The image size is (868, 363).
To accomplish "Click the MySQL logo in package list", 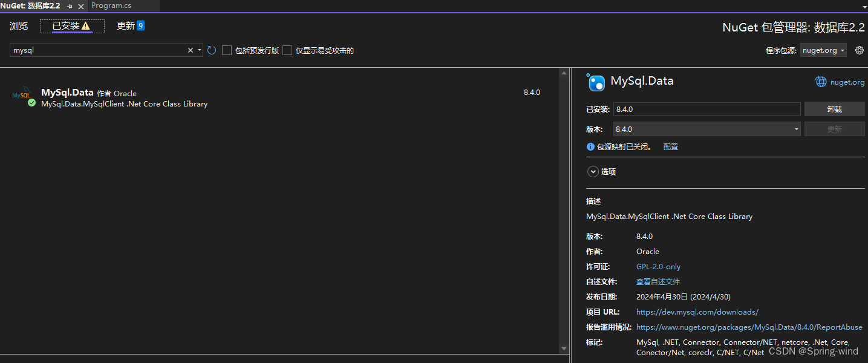I will tap(21, 94).
